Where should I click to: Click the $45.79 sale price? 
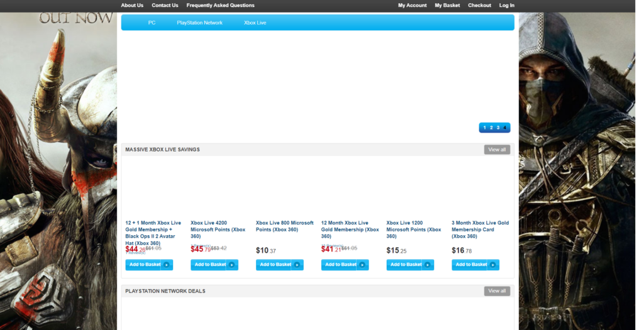201,249
